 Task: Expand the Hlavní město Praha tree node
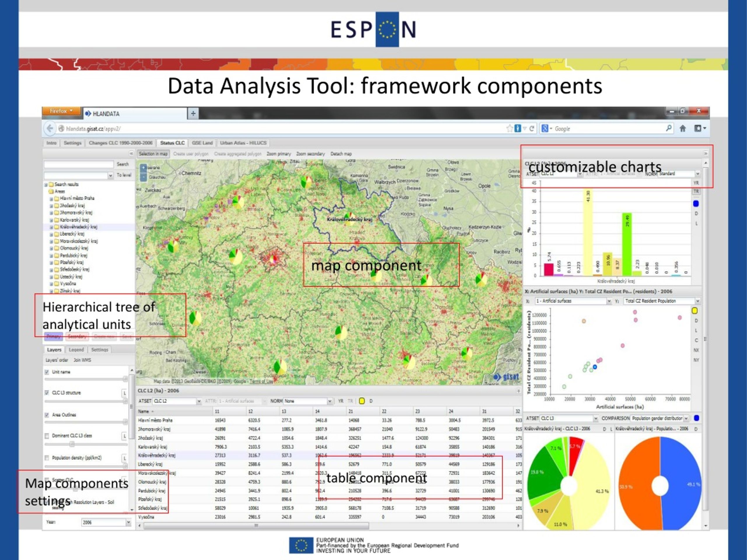(51, 199)
